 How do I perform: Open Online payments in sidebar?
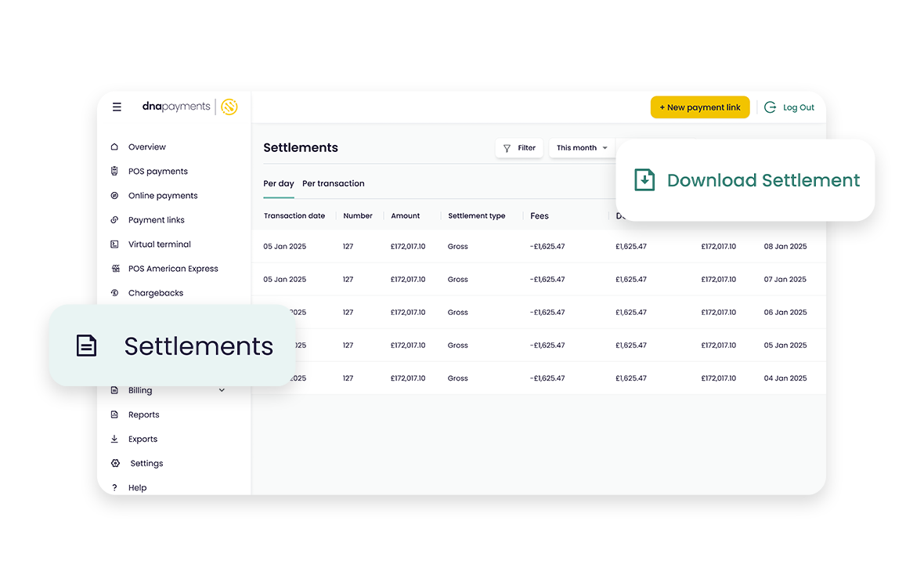(163, 196)
